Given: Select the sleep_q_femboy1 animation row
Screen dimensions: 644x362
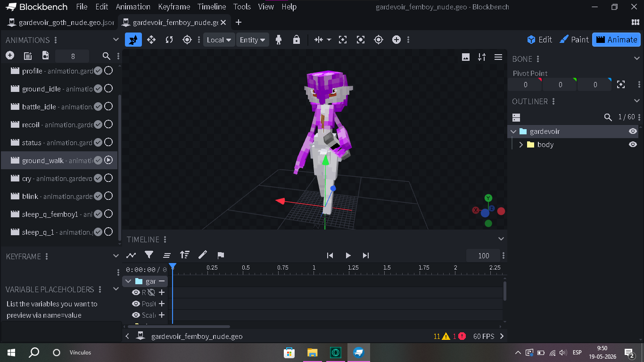Looking at the screenshot, I should pos(59,214).
